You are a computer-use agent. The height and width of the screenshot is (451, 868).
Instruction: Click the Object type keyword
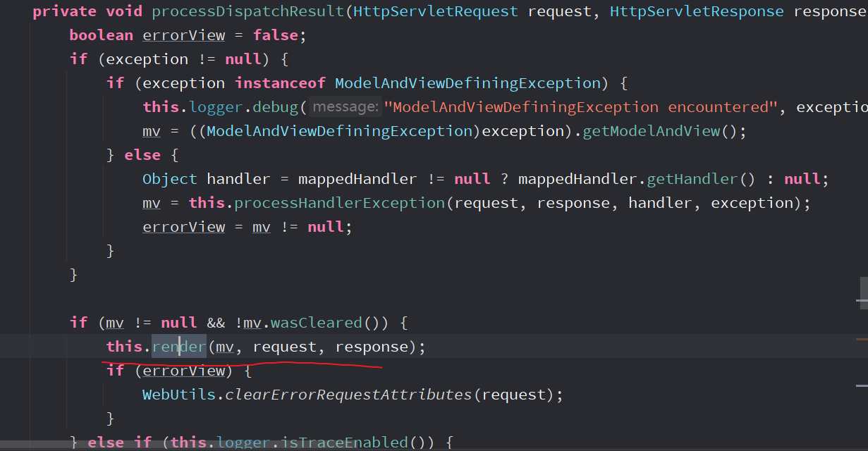pyautogui.click(x=170, y=179)
